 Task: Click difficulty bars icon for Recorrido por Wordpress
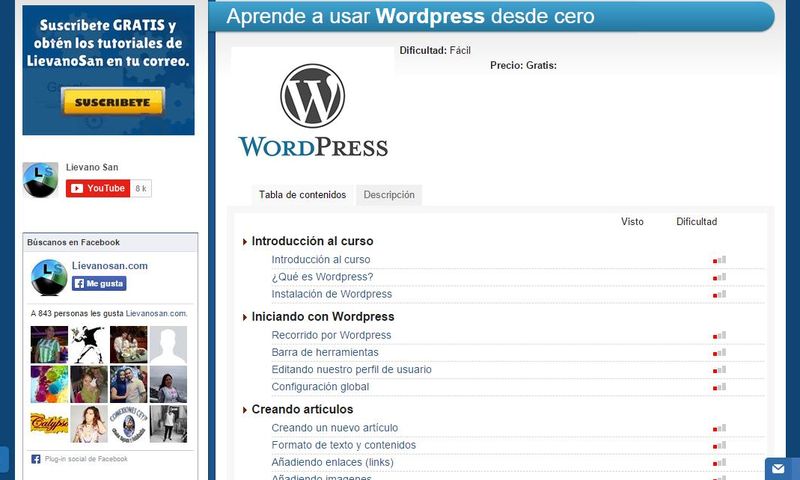pos(719,335)
